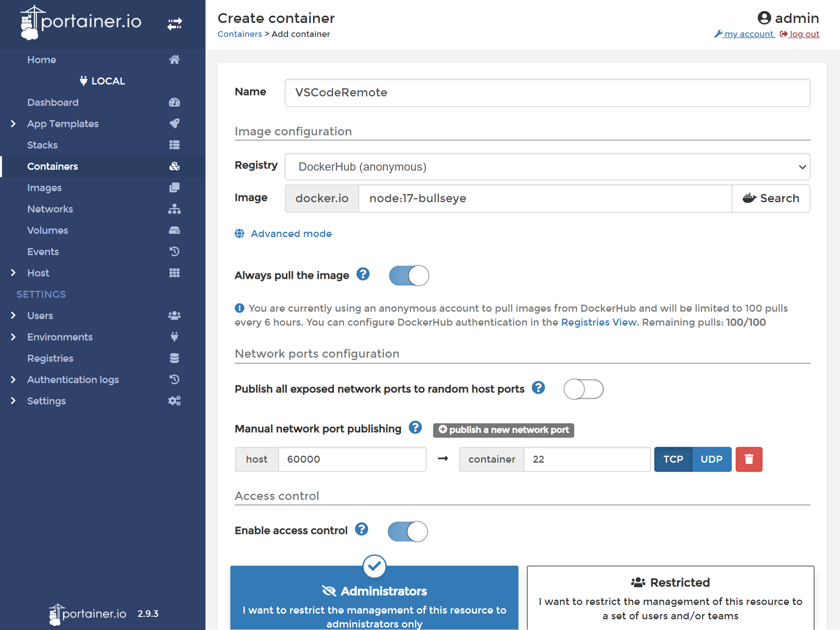Click the Stacks menu item
Screen dimensions: 840x630
click(103, 145)
